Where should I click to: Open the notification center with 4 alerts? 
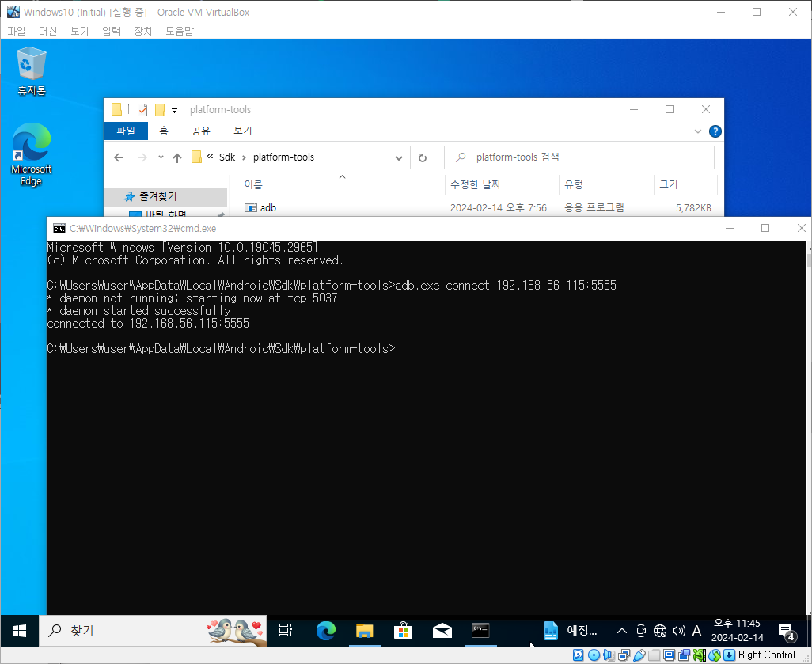coord(787,632)
